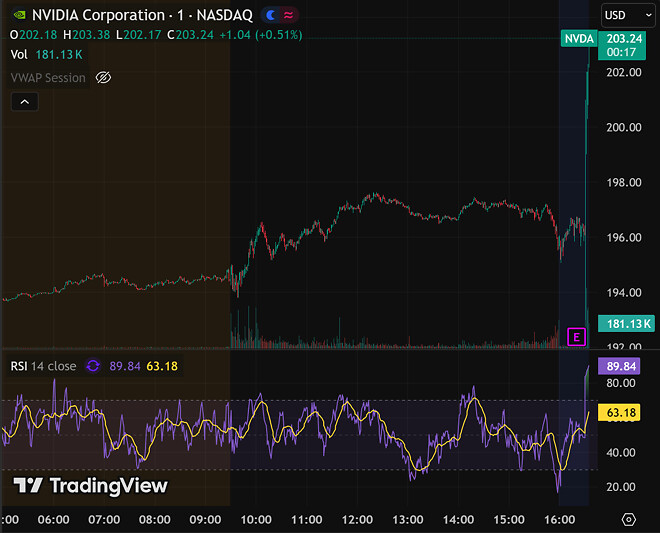Open the earnings E marker
This screenshot has width=660, height=533.
tap(576, 337)
